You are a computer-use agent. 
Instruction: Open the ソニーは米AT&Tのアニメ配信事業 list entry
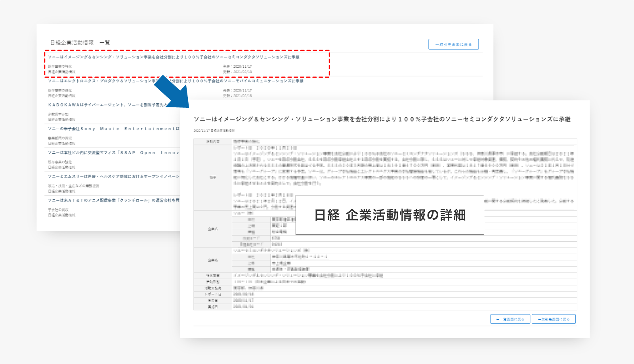114,200
